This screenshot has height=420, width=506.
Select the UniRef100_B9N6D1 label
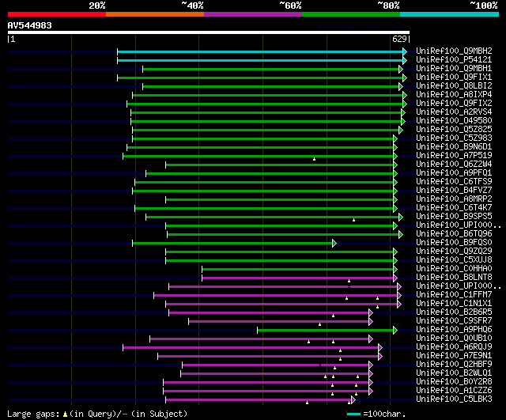click(454, 146)
